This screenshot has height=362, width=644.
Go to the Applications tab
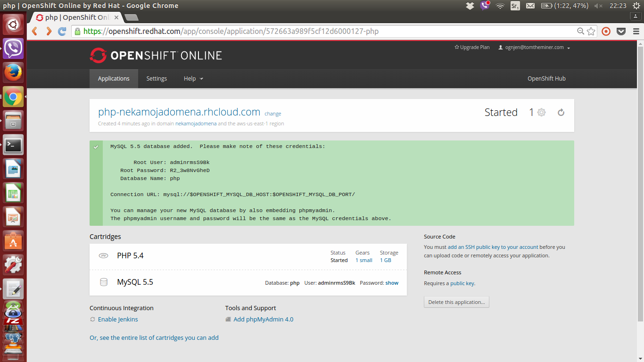coord(114,79)
